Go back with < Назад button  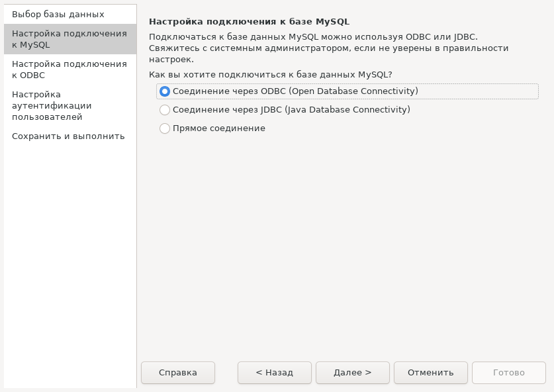(x=275, y=373)
